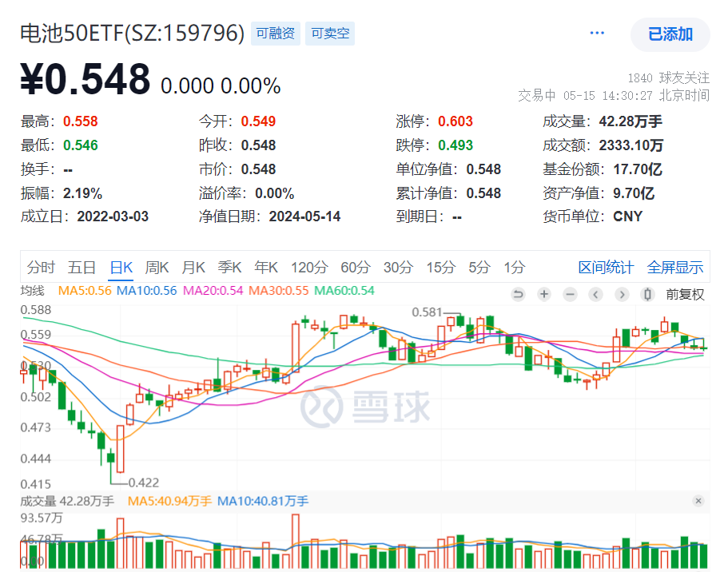Switch to the 月K chart tab

click(x=193, y=268)
